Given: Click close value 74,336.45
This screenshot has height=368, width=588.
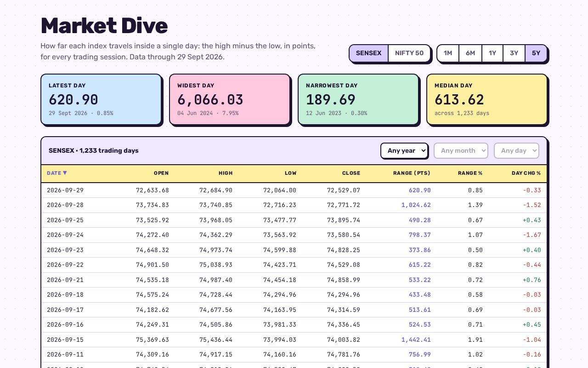Looking at the screenshot, I should (344, 325).
